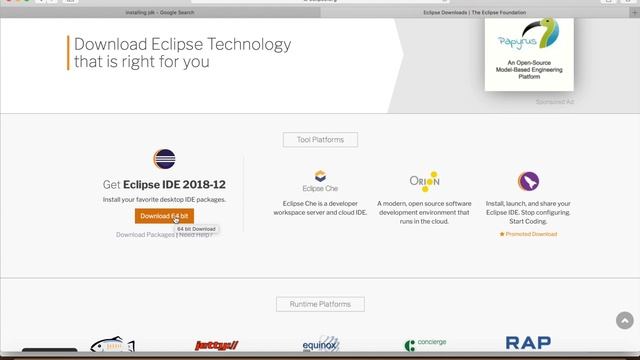The height and width of the screenshot is (360, 640).
Task: Click the Eclipse Che description text
Action: pos(320,208)
